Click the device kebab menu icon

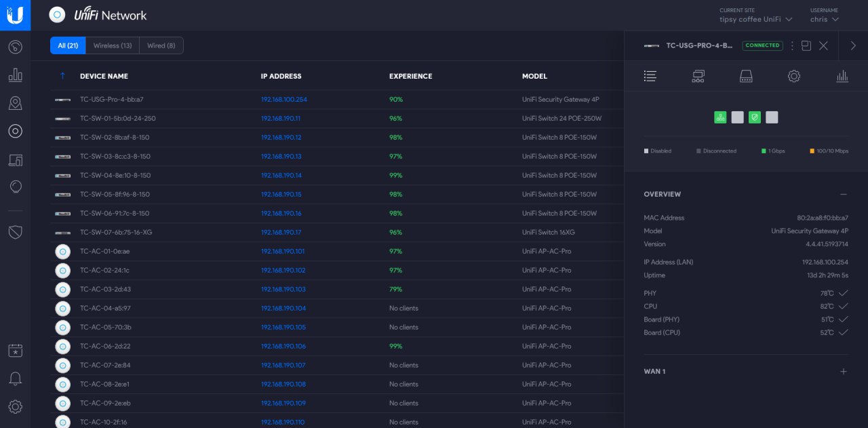pos(791,45)
